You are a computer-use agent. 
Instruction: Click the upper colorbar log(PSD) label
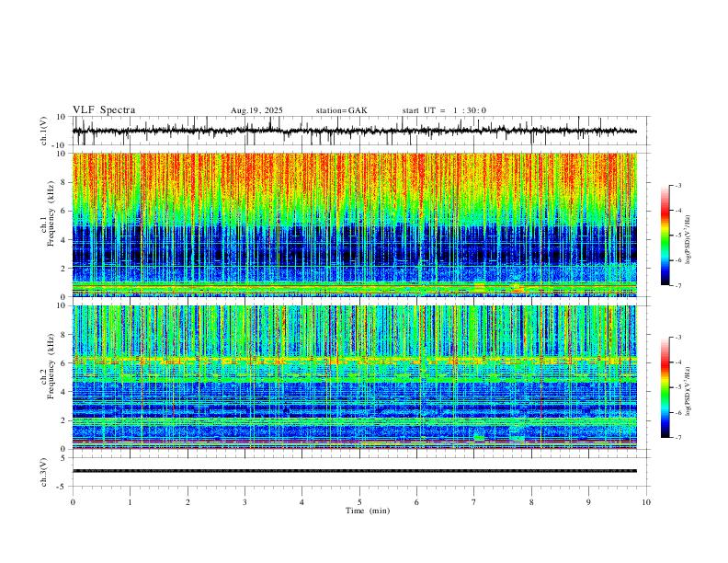[x=688, y=240]
